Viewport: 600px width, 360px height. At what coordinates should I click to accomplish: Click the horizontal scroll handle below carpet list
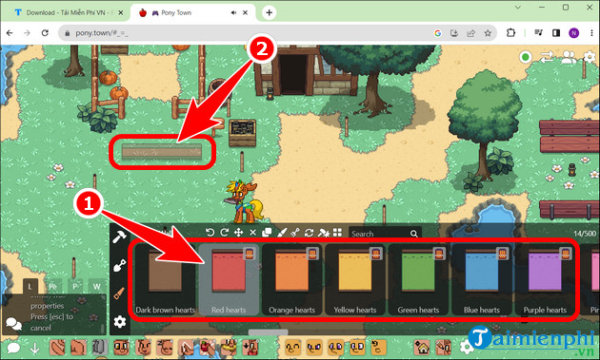268,332
